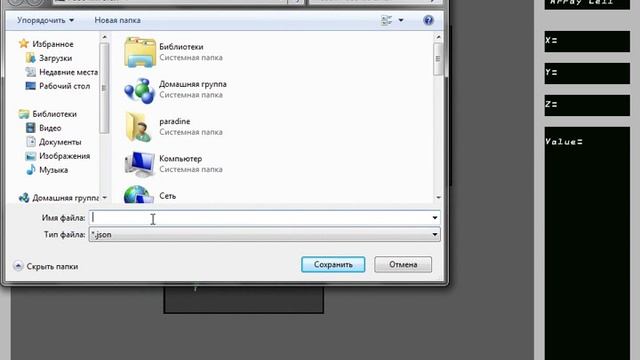The image size is (640, 360).
Task: Click the Загрузки folder icon
Action: tap(31, 58)
